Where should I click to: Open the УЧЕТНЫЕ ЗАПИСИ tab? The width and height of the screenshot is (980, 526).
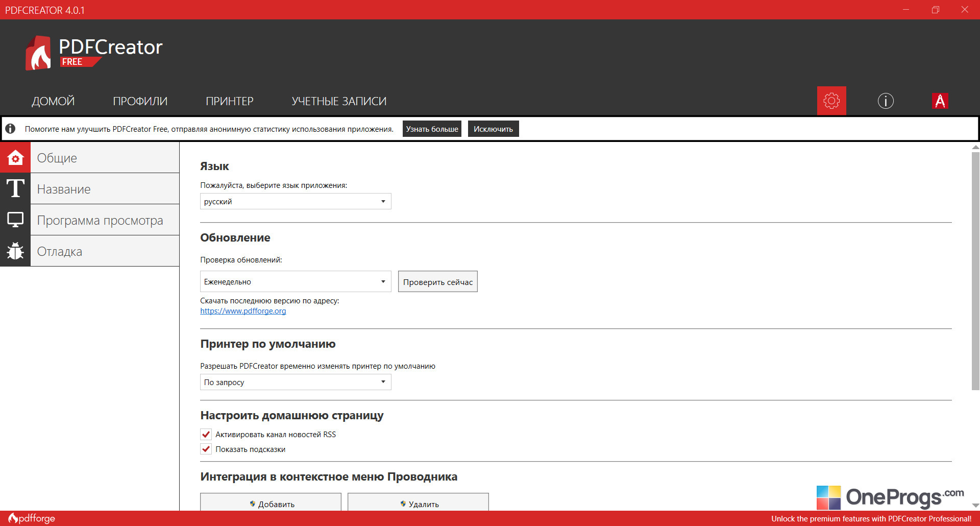pos(339,101)
